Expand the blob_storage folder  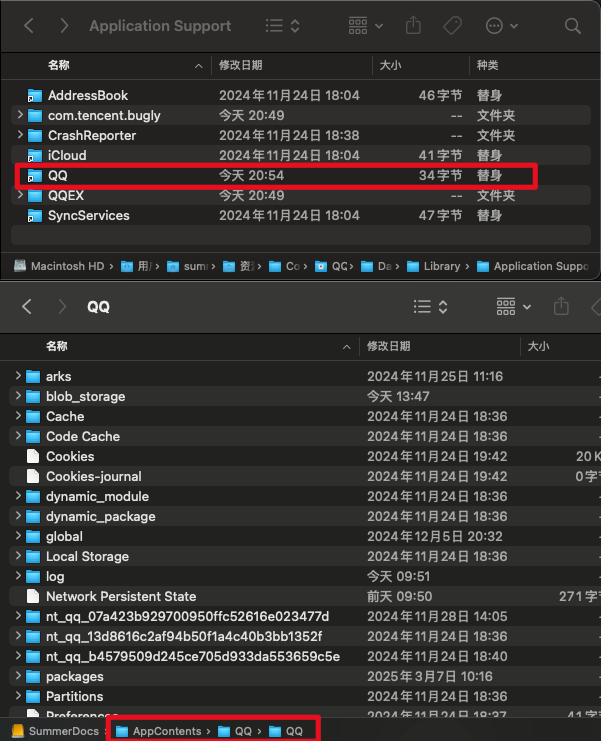pos(19,396)
